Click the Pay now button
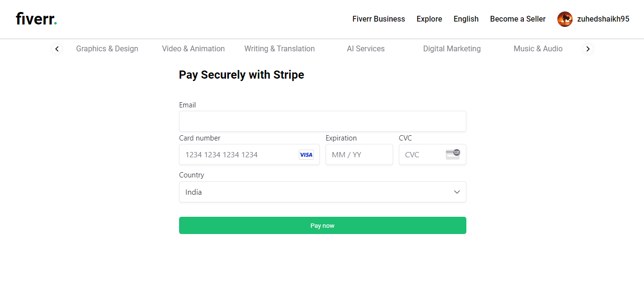This screenshot has height=305, width=644. coord(323,225)
